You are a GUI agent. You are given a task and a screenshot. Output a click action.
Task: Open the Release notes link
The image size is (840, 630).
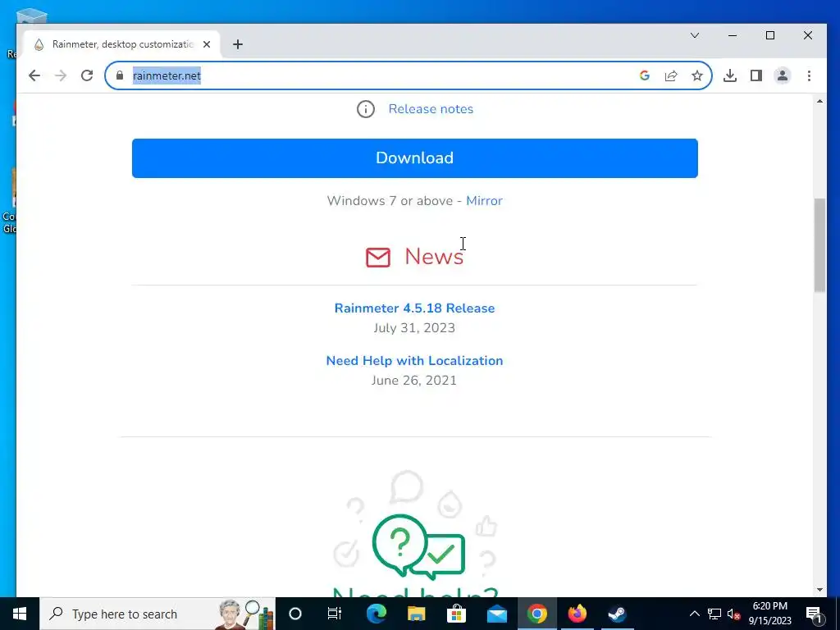431,109
